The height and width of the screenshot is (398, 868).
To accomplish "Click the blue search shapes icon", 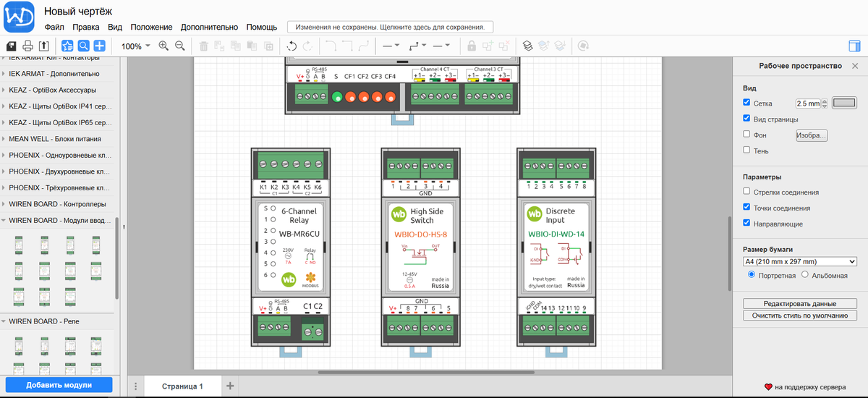I will [x=84, y=46].
